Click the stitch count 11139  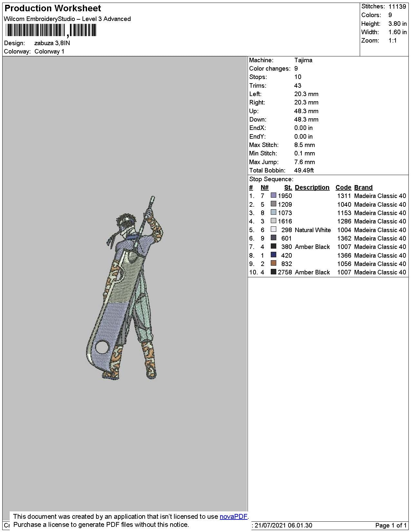click(x=397, y=6)
